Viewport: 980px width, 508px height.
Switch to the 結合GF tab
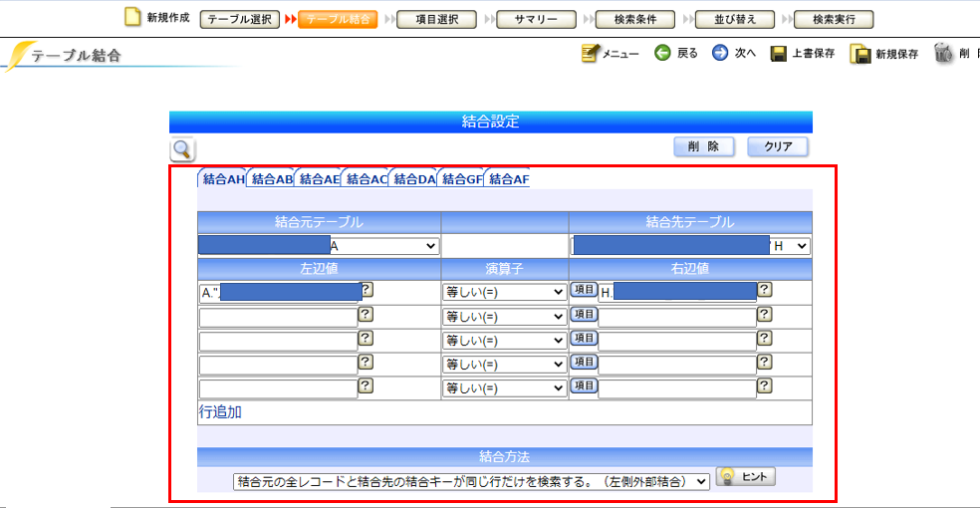click(x=461, y=178)
